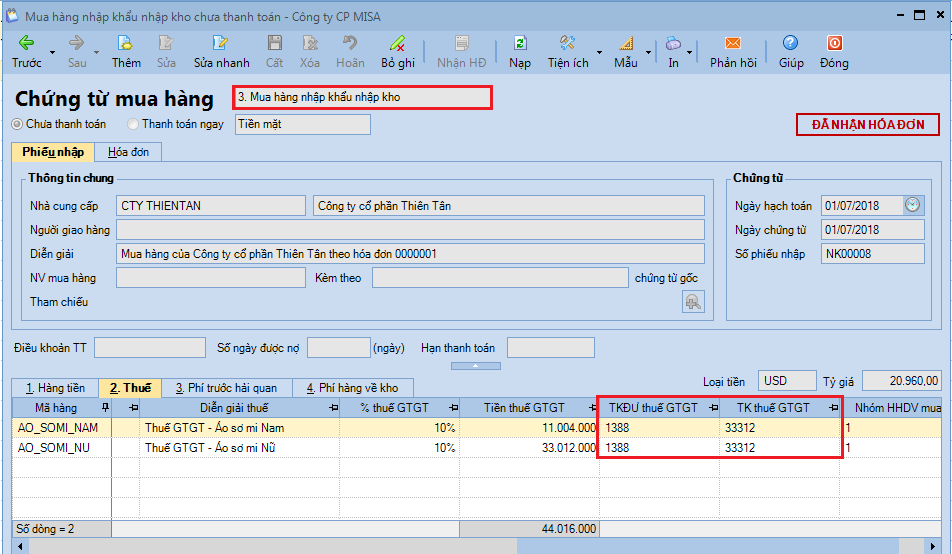Click TKĐƯ thuế GTGT cell 1388 for AO_SOMI_NAM
Viewport: 952px width, 554px height.
coord(659,428)
